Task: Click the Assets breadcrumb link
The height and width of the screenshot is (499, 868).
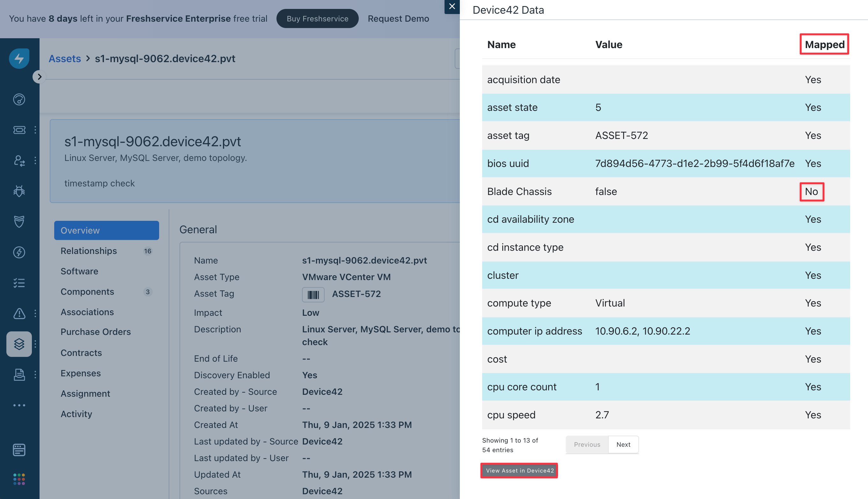Action: click(x=65, y=59)
